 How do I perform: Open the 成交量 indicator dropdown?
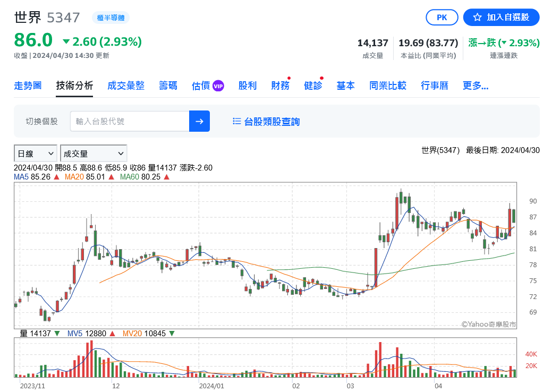tap(94, 154)
